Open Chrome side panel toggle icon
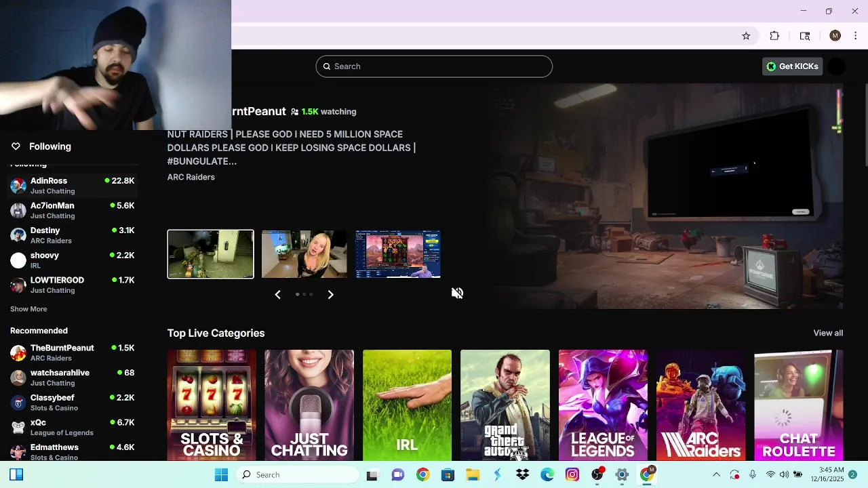Screen dimensions: 868x488 point(805,36)
